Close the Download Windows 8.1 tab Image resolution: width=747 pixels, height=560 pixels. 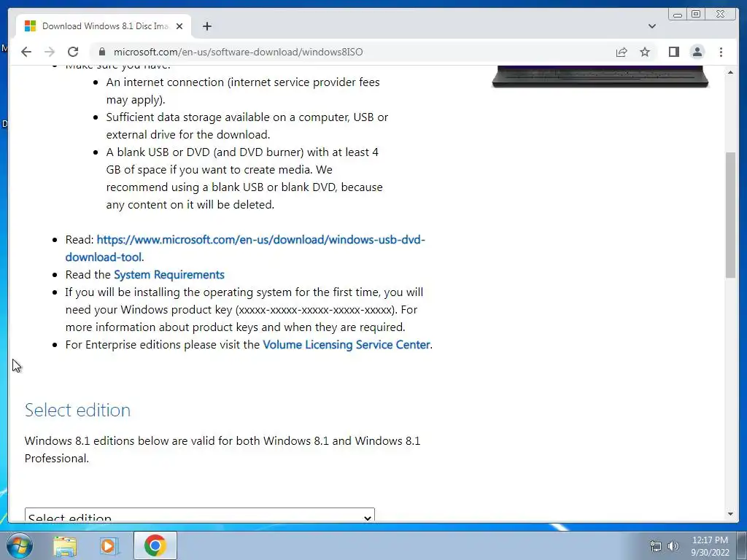[x=179, y=26]
